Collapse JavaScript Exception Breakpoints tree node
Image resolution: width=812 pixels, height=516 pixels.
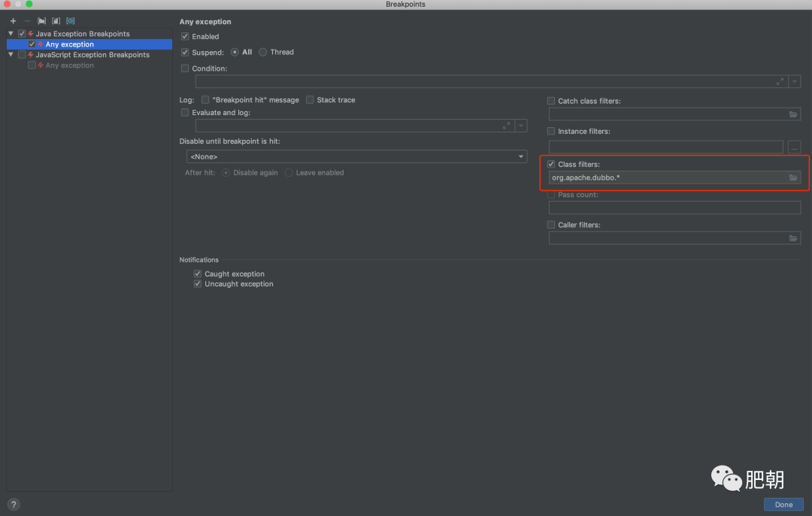point(11,54)
